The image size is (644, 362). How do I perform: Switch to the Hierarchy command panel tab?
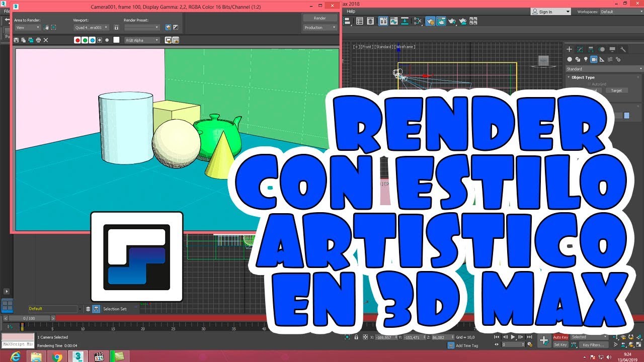[x=591, y=49]
